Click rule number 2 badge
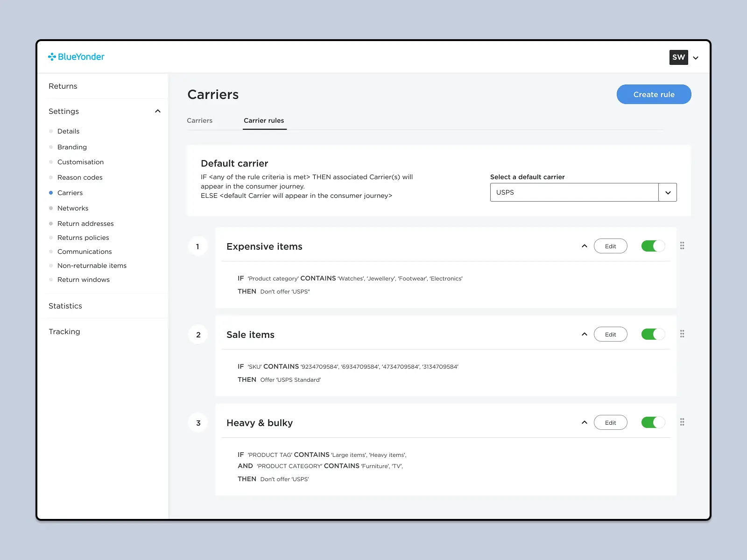Screen dimensions: 747x560 (x=198, y=335)
